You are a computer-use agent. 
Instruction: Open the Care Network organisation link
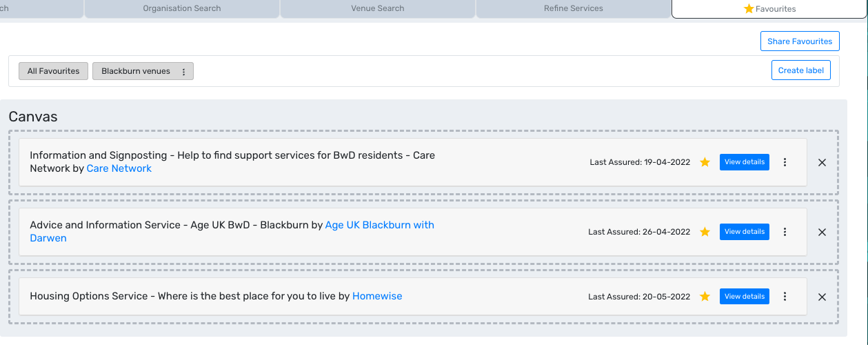(119, 168)
